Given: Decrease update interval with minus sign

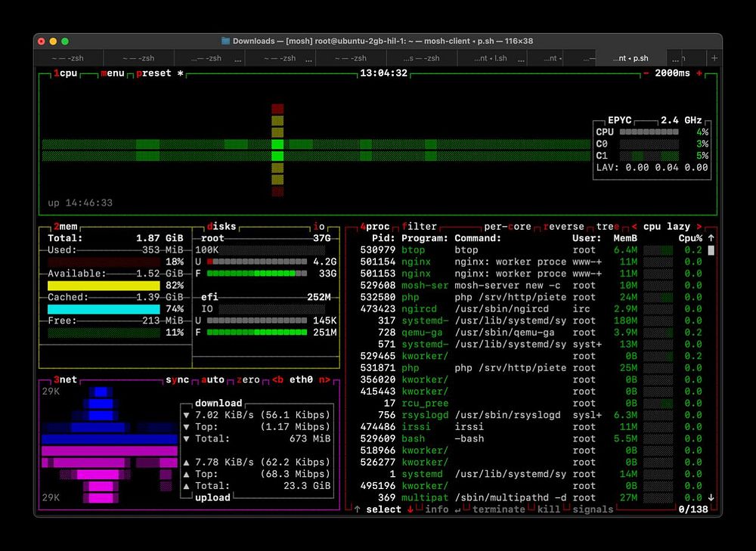Looking at the screenshot, I should click(646, 73).
